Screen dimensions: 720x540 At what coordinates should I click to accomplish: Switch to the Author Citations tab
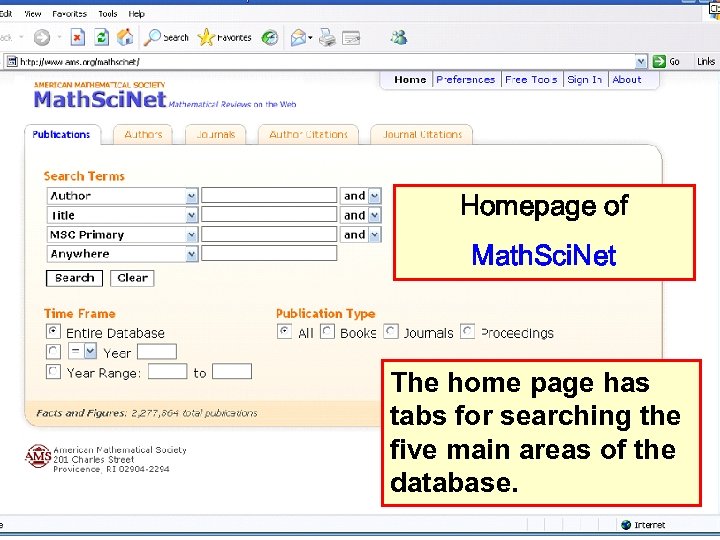tap(309, 135)
